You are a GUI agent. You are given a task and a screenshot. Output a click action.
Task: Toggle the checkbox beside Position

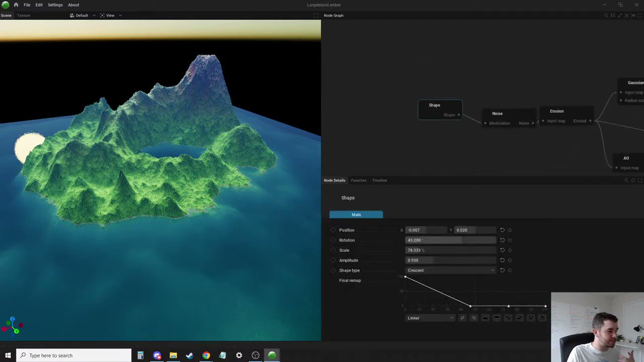pos(333,230)
